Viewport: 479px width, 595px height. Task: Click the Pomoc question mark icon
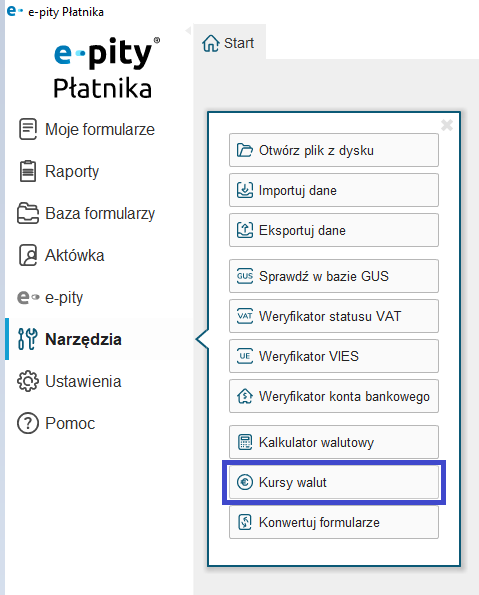coord(28,423)
